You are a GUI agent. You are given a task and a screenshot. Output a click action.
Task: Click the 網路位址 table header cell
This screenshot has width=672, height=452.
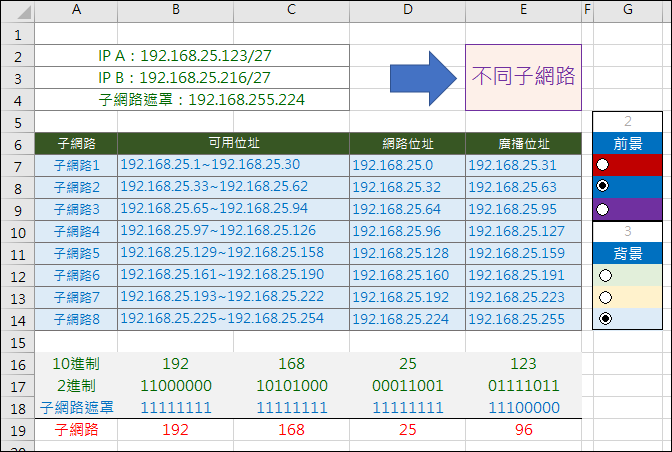tap(408, 144)
